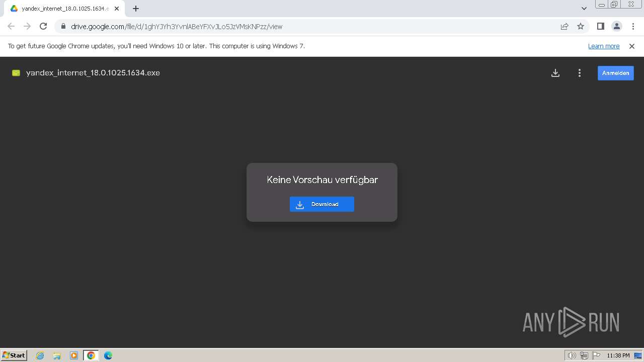The width and height of the screenshot is (644, 362).
Task: Click the blue Download button
Action: [322, 204]
